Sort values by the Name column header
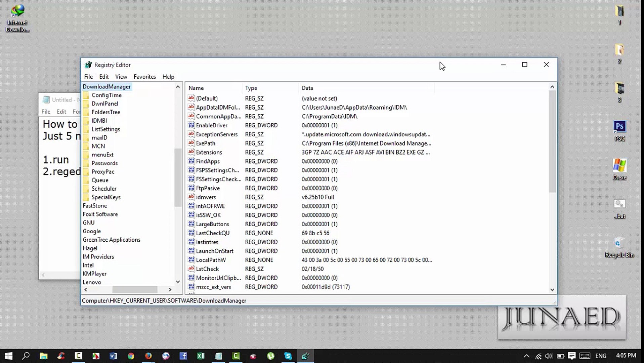The image size is (644, 363). [196, 88]
